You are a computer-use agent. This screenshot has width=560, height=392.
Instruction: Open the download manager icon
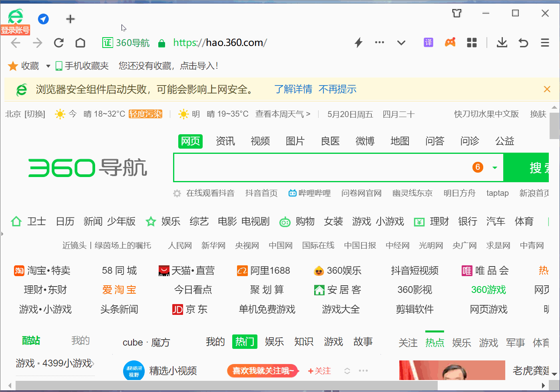point(502,42)
